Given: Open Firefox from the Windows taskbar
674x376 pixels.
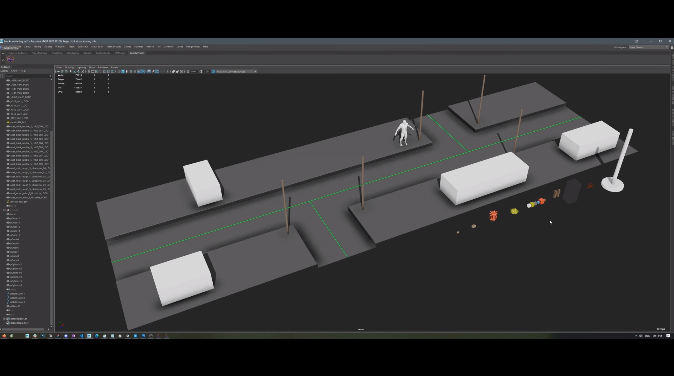Looking at the screenshot, I should tap(4, 336).
